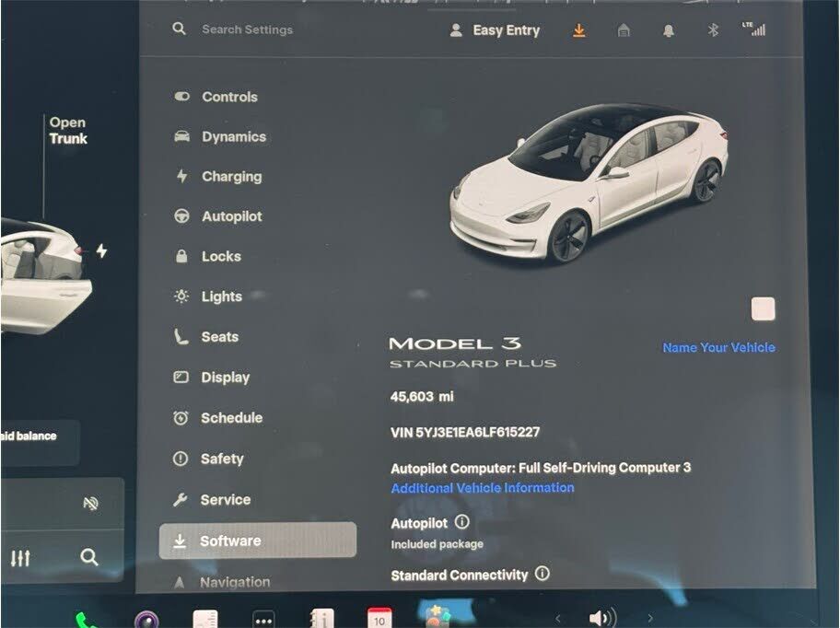Tap the volume speaker icon
This screenshot has width=840, height=628.
tap(601, 618)
